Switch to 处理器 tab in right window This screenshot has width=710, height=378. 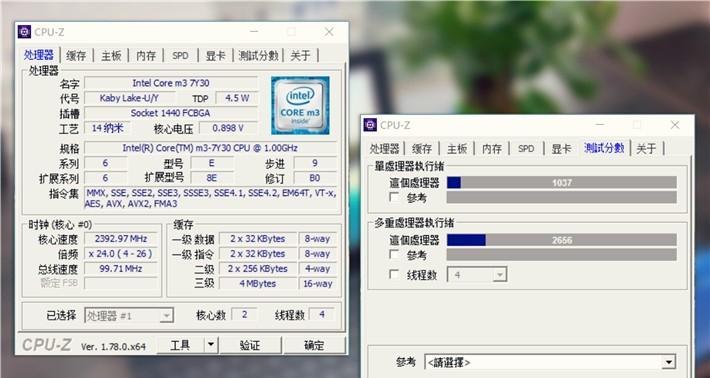click(x=384, y=148)
